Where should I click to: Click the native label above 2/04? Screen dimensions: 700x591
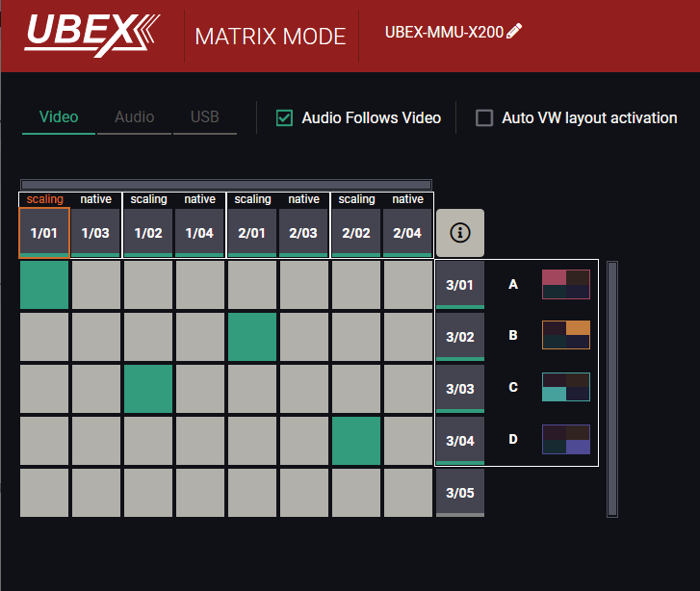(x=408, y=199)
